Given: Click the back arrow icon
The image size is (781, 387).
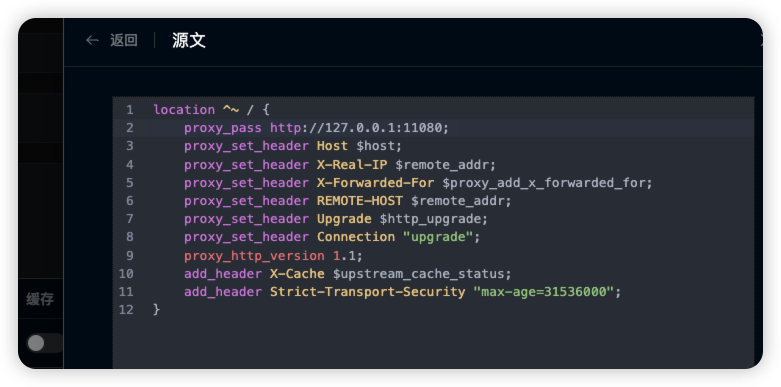Looking at the screenshot, I should [92, 40].
